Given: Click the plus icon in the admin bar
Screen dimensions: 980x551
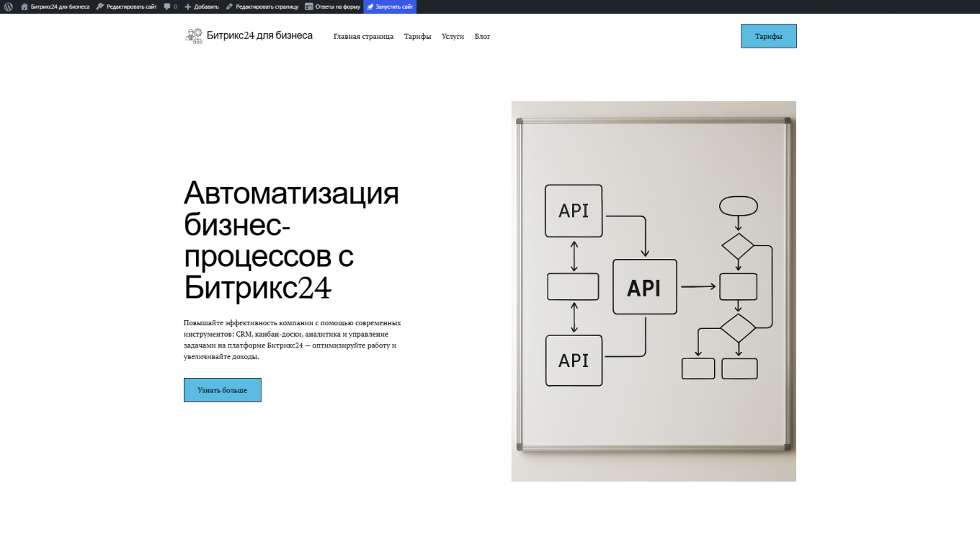Looking at the screenshot, I should point(190,6).
